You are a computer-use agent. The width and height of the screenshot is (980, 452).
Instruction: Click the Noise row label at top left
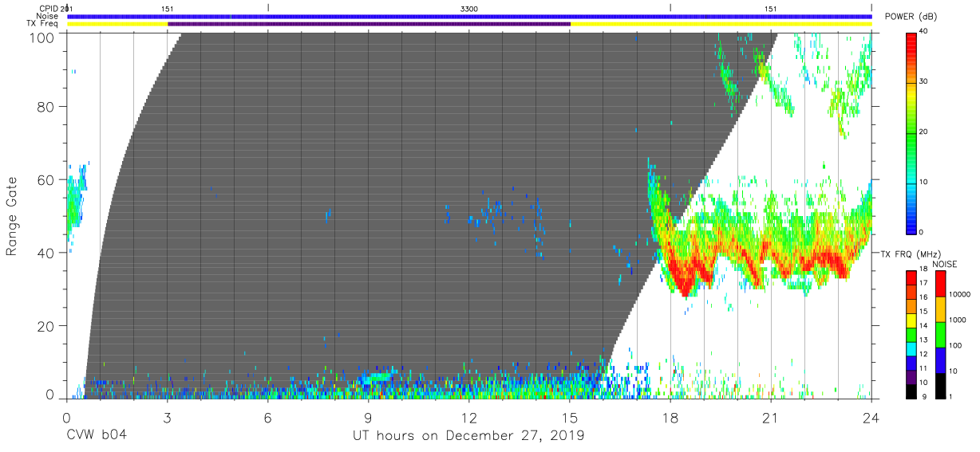click(46, 16)
